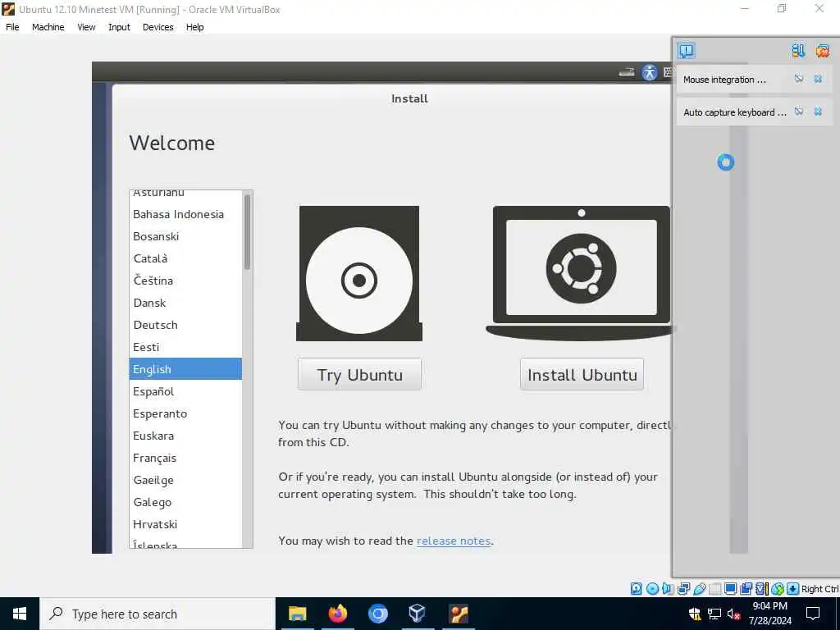Forbid the Mouse integration notification
Screen dimensions: 840x630
(x=799, y=80)
